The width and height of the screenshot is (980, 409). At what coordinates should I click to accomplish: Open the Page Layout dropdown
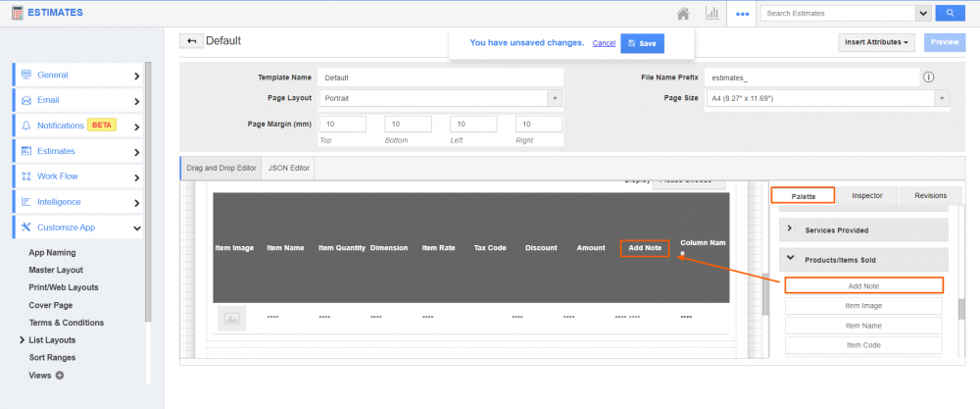tap(440, 98)
